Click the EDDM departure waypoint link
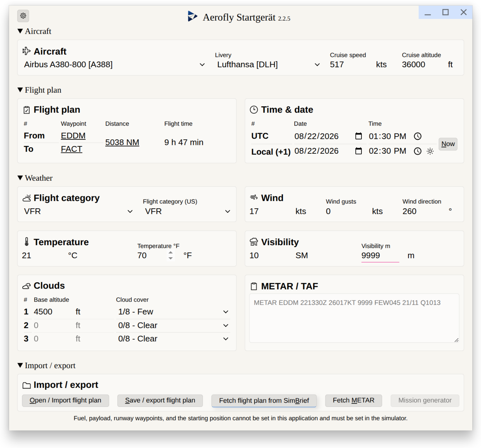Image resolution: width=481 pixels, height=448 pixels. [x=73, y=136]
